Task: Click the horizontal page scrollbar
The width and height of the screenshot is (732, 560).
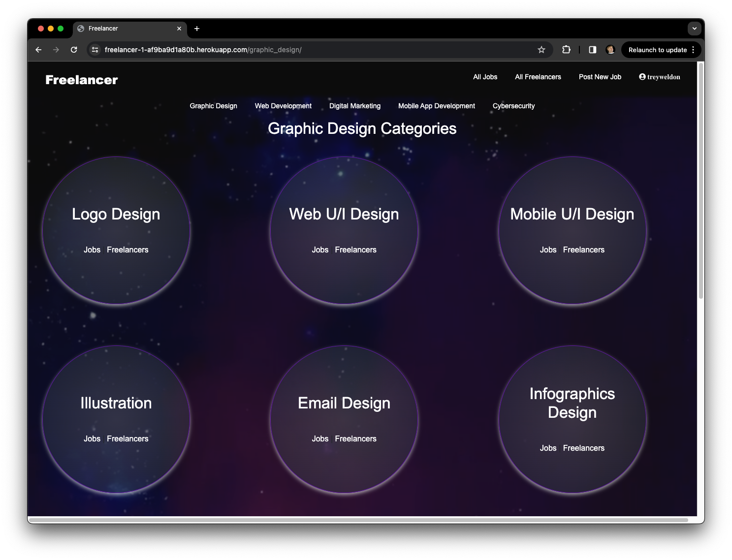Action: coord(358,520)
